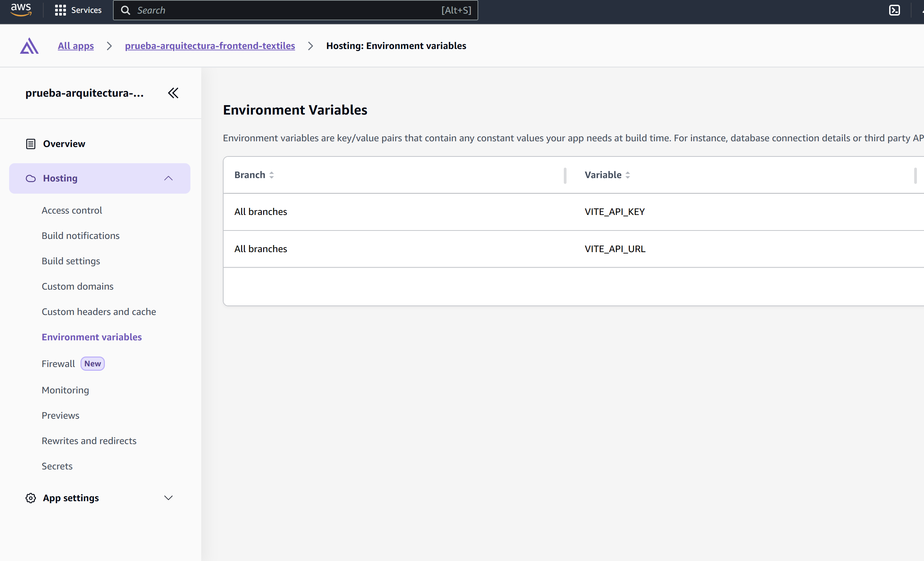Select Environment variables in sidebar
Viewport: 924px width, 561px height.
click(92, 337)
